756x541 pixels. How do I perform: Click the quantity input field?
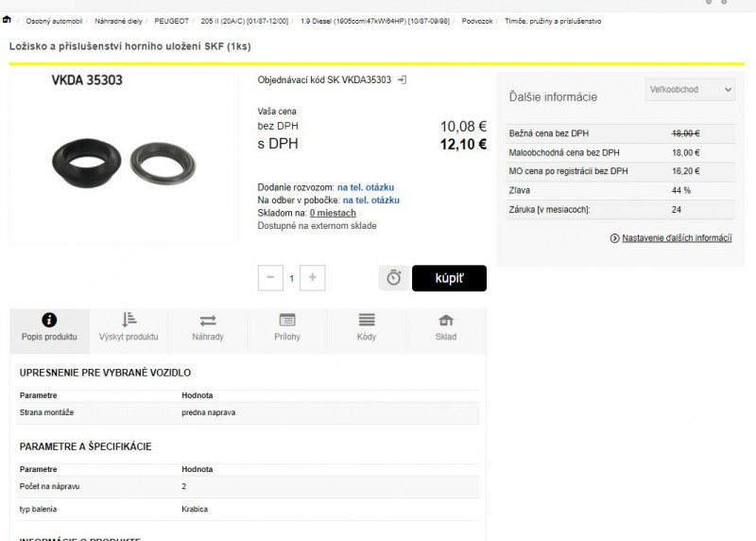pyautogui.click(x=292, y=278)
